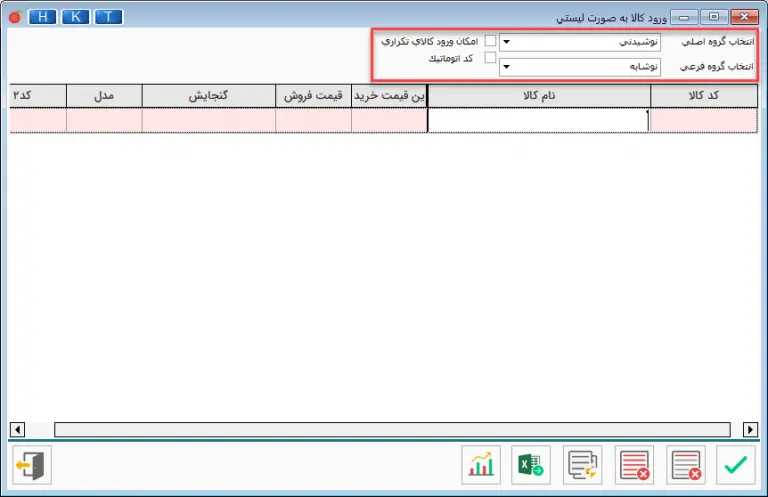
Task: Click the 'نام کالا' cell in first row
Action: [x=538, y=120]
